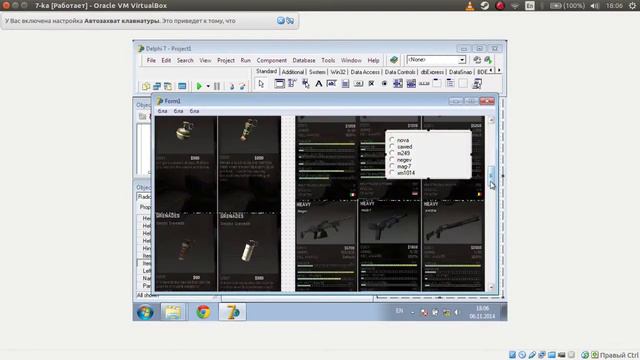The image size is (640, 360).
Task: Click the Open project icon in Delphi toolbar
Action: click(x=146, y=86)
